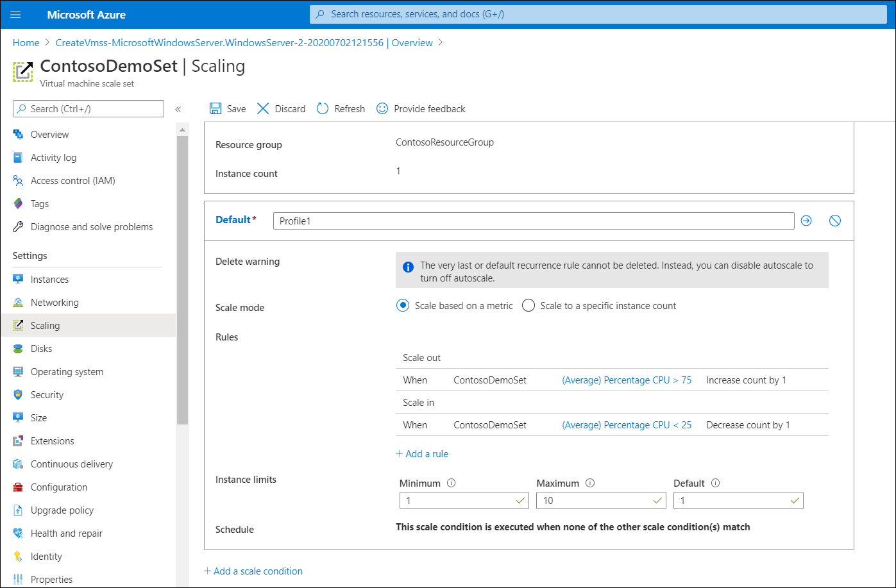Screen dimensions: 896x588
Task: Click the Minimum instance limit field
Action: pyautogui.click(x=464, y=500)
